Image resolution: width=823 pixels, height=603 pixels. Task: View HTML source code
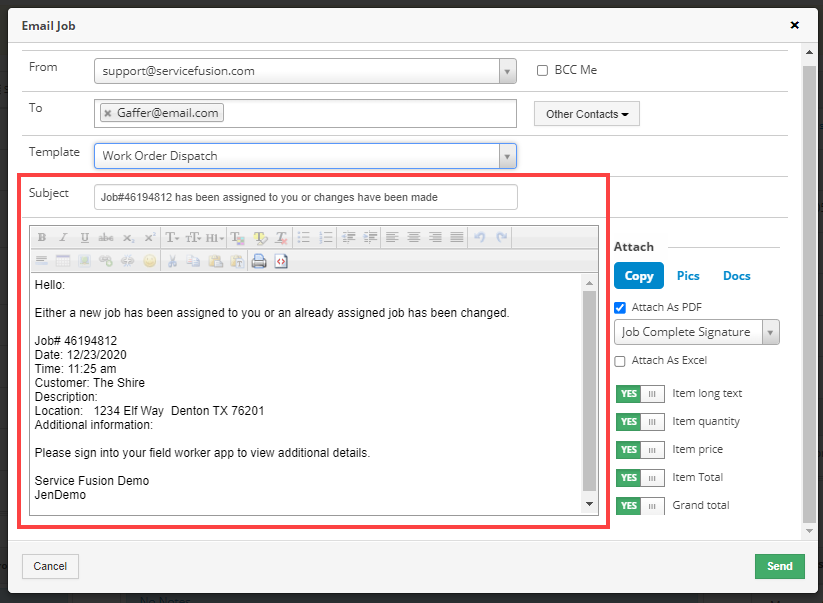click(x=281, y=260)
